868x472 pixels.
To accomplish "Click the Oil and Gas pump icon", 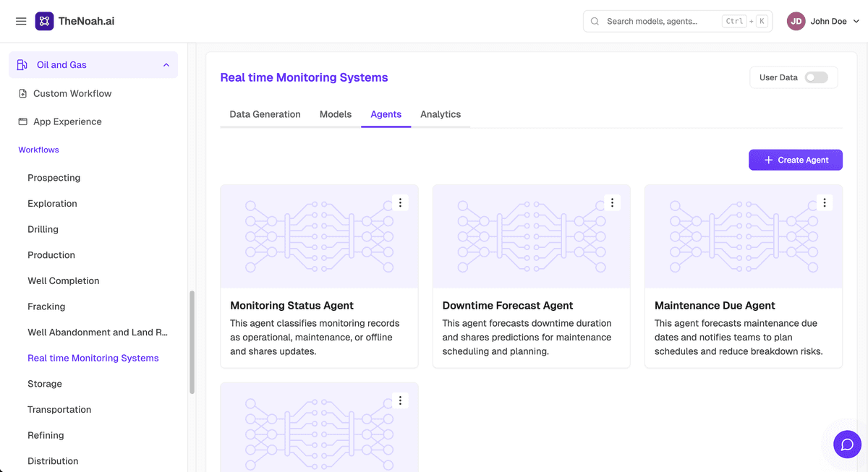I will tap(22, 65).
